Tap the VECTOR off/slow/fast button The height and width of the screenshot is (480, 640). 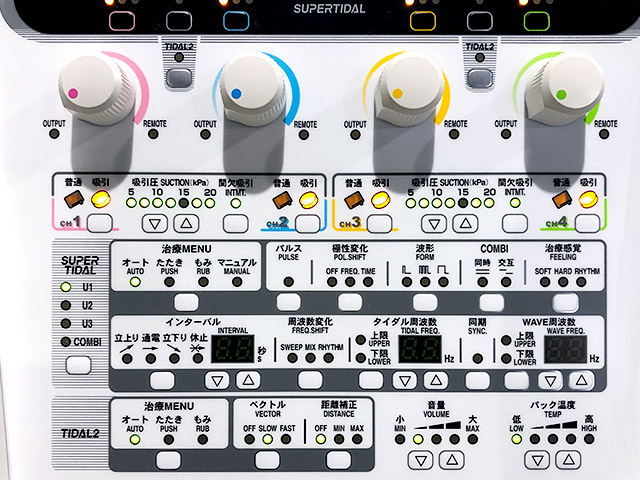267,460
